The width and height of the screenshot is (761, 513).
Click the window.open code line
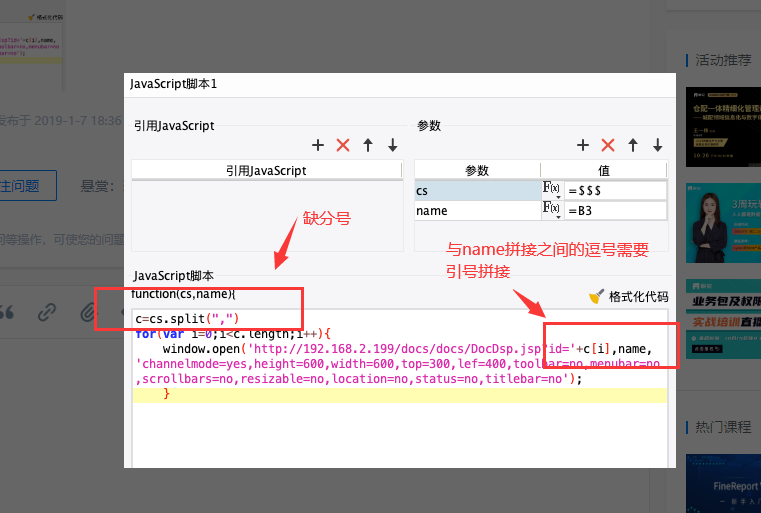pos(408,349)
